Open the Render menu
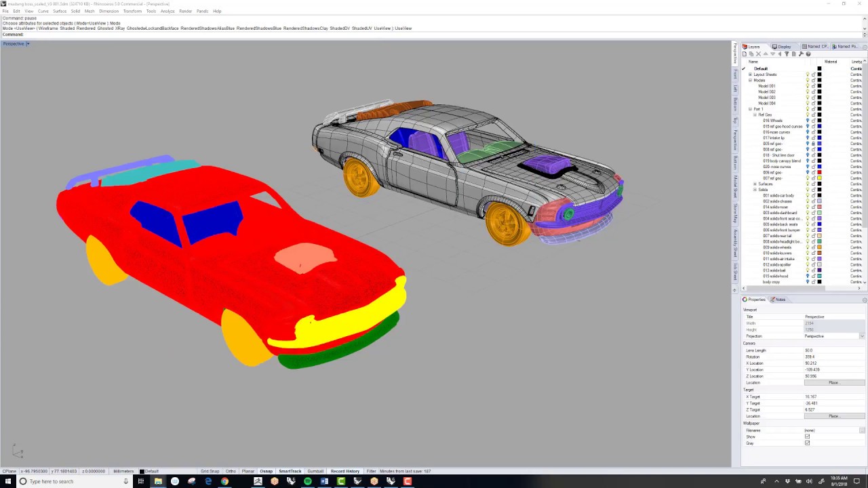The width and height of the screenshot is (868, 488). point(185,11)
